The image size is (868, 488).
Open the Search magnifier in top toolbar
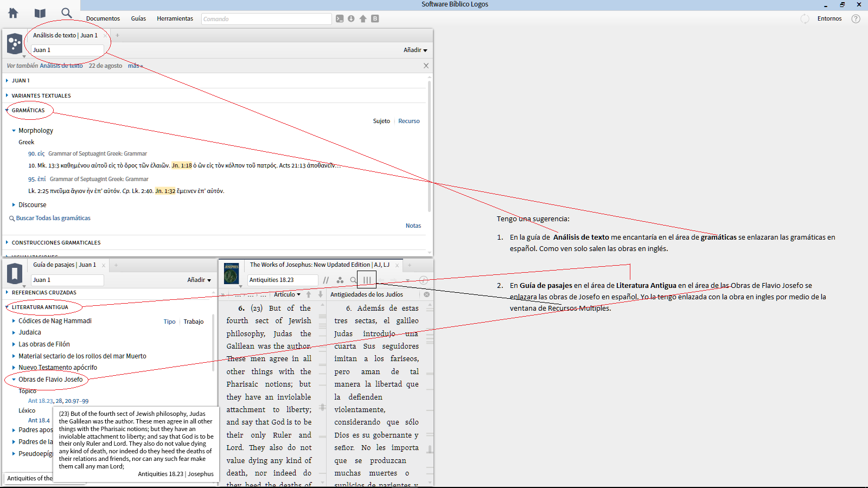point(66,13)
